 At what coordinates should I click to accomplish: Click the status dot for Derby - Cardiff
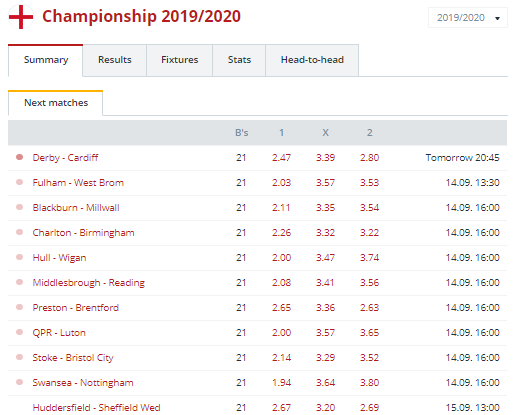(20, 157)
